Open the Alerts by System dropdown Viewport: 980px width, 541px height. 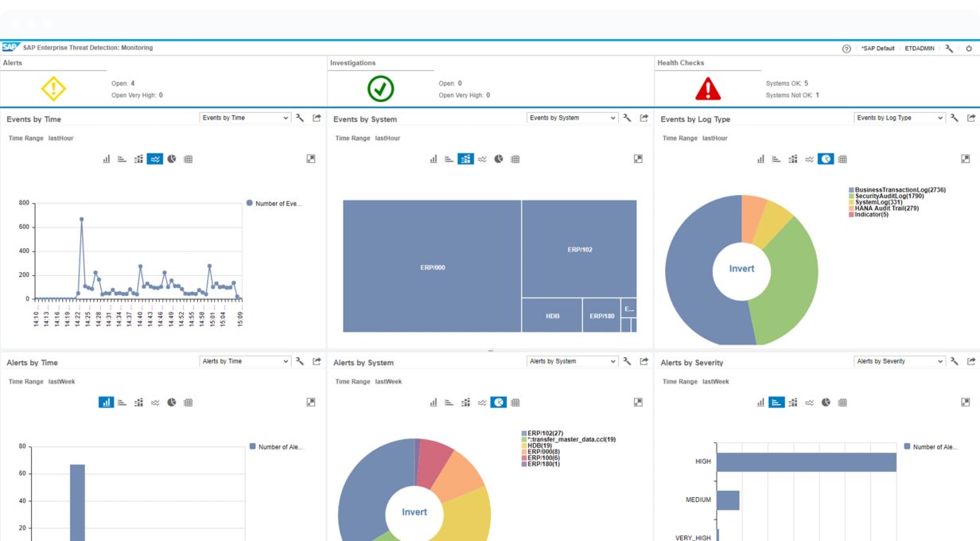[572, 361]
